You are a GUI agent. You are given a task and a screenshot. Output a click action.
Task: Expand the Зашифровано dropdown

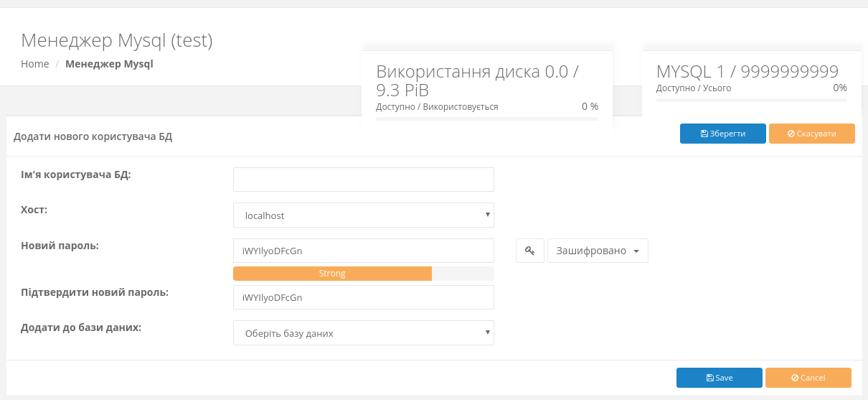598,251
